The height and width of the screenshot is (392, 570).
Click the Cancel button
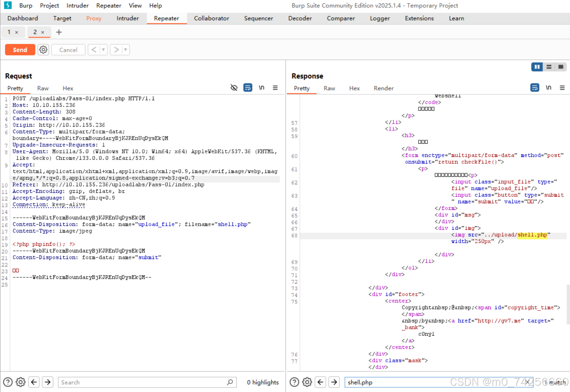point(68,50)
